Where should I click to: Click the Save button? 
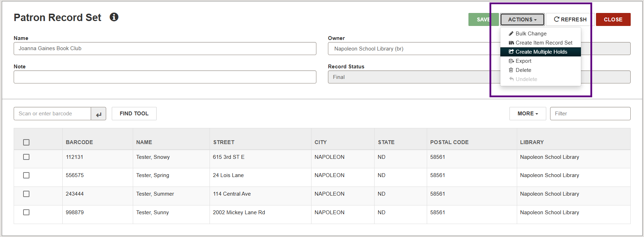(484, 20)
